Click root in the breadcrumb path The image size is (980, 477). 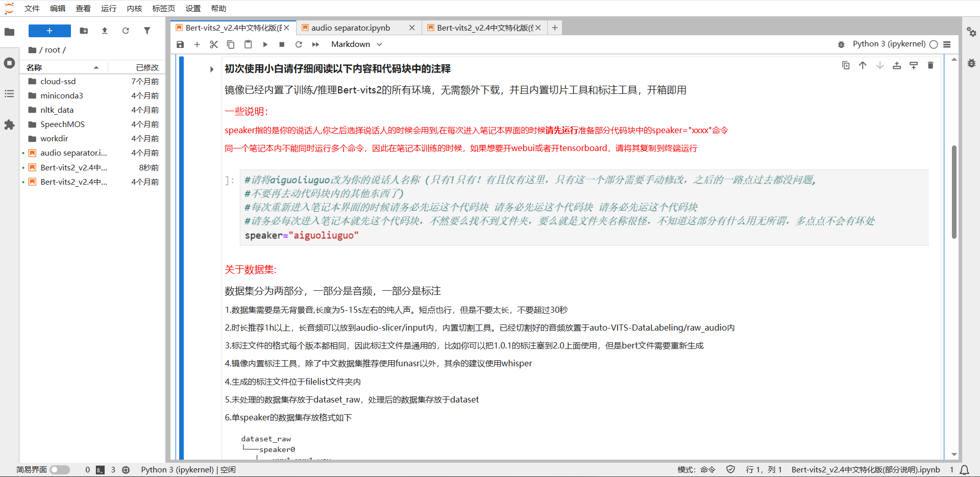[52, 49]
